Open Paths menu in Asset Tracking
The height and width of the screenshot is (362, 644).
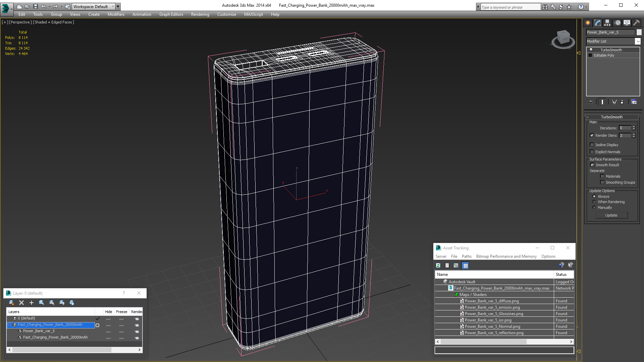pos(466,256)
